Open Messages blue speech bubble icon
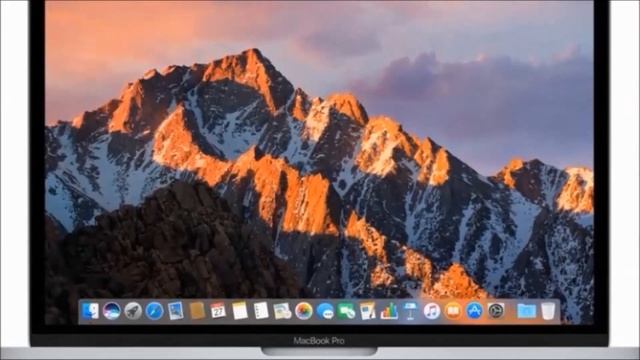The height and width of the screenshot is (360, 640). (x=325, y=311)
